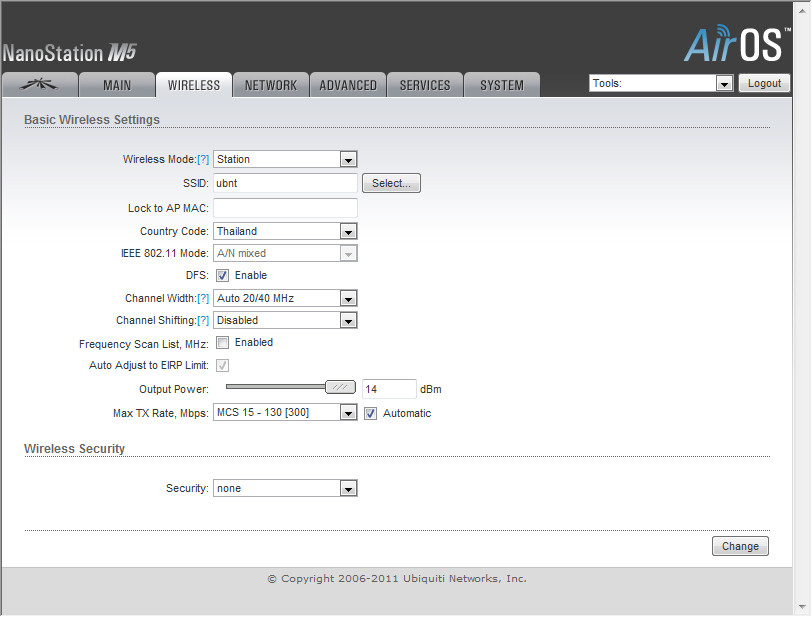Screen dimensions: 812x617
Task: Toggle the Automatic TX rate checkbox
Action: click(x=370, y=413)
